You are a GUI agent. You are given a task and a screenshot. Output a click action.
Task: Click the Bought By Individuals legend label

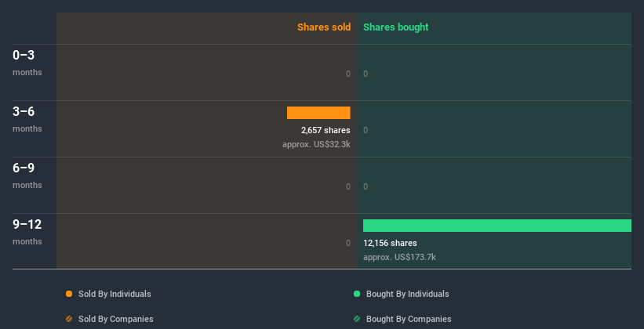407,294
